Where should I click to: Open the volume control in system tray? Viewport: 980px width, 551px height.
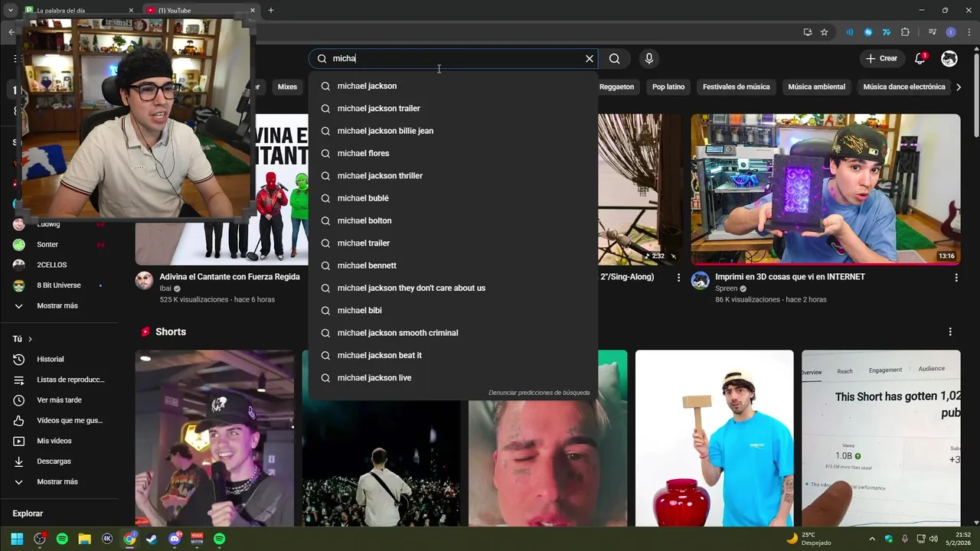[933, 539]
